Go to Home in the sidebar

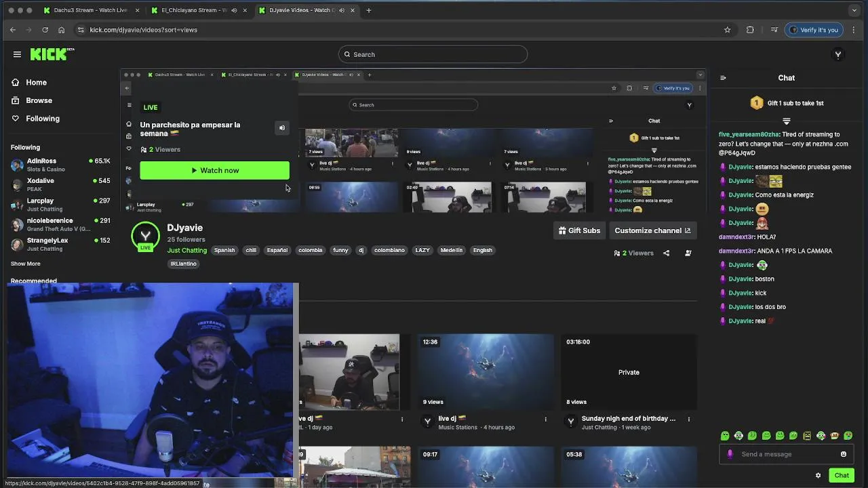(x=36, y=82)
